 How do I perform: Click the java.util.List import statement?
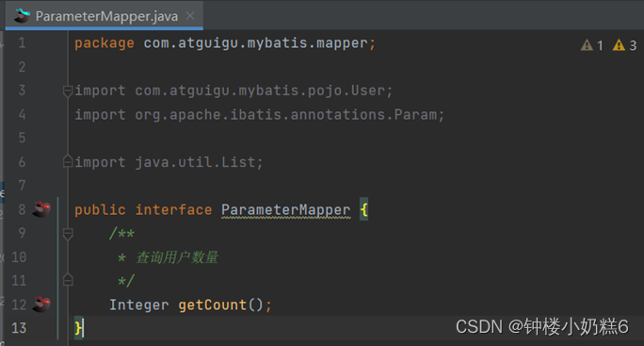pyautogui.click(x=169, y=162)
